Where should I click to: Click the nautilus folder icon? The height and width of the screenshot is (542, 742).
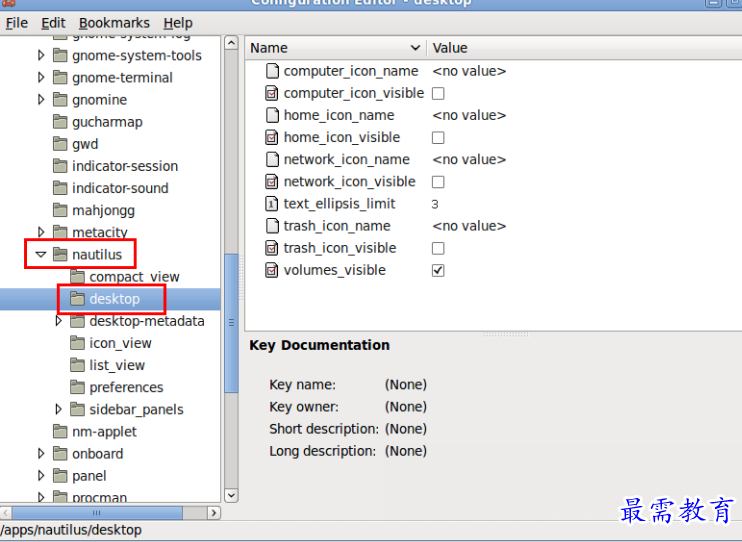[x=60, y=255]
